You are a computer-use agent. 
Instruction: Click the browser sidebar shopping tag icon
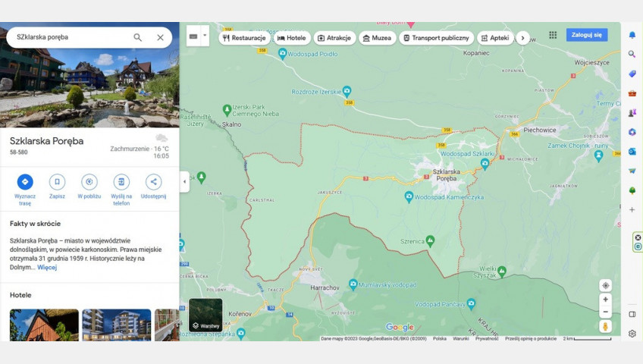click(x=632, y=74)
